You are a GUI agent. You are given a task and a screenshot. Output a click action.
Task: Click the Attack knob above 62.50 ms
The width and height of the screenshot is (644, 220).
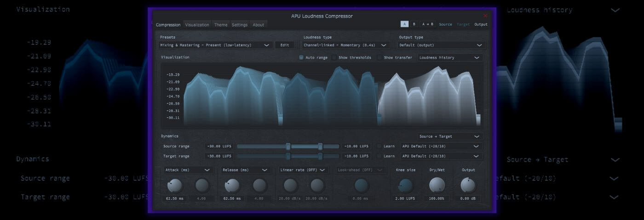tap(175, 186)
